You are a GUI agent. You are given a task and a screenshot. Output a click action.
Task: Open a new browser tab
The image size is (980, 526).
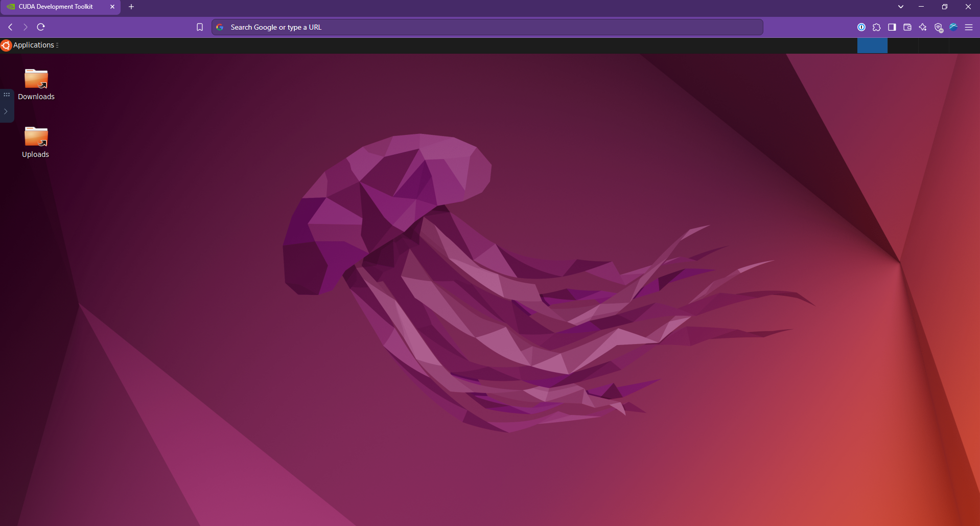click(131, 7)
